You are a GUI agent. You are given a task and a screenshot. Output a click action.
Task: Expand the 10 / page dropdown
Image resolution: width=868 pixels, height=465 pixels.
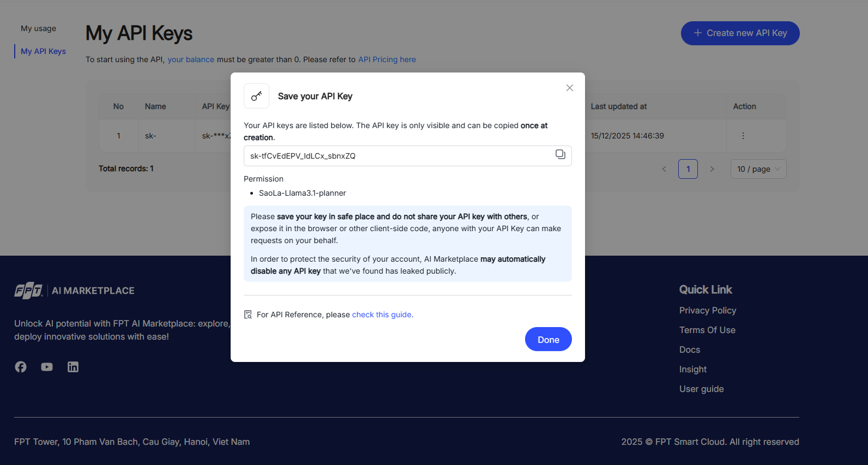pyautogui.click(x=758, y=169)
